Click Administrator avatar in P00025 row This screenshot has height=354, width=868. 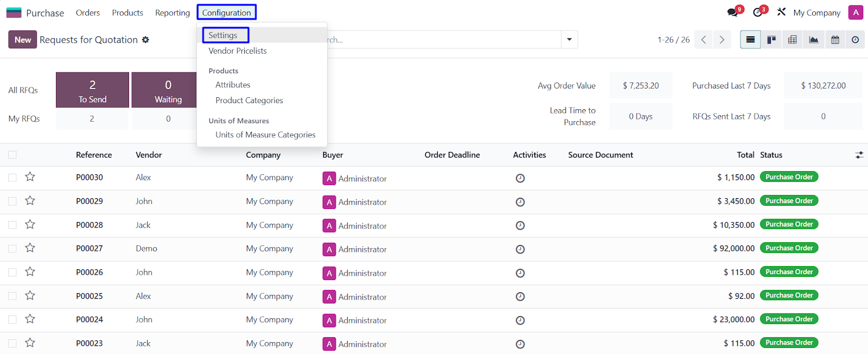(329, 297)
